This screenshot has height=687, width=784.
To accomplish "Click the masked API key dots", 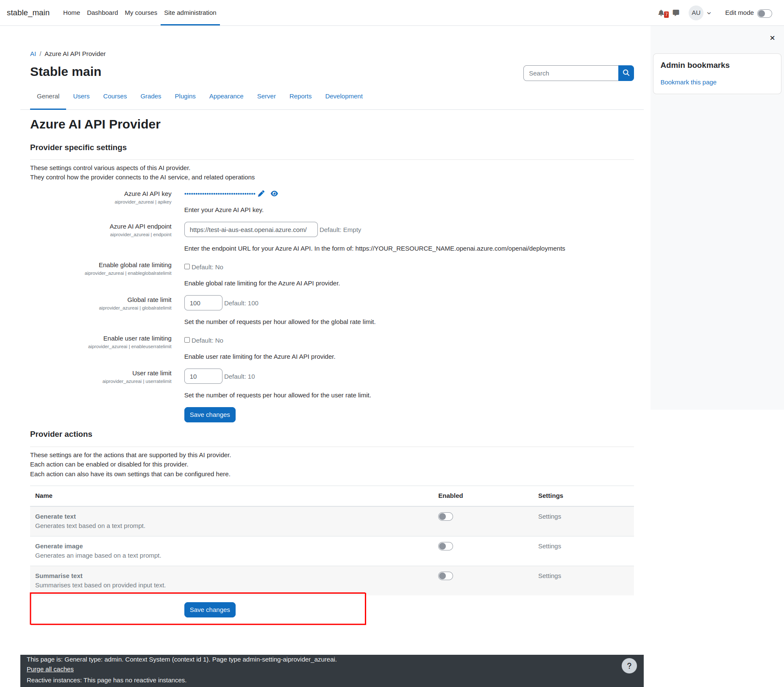I will [x=220, y=194].
